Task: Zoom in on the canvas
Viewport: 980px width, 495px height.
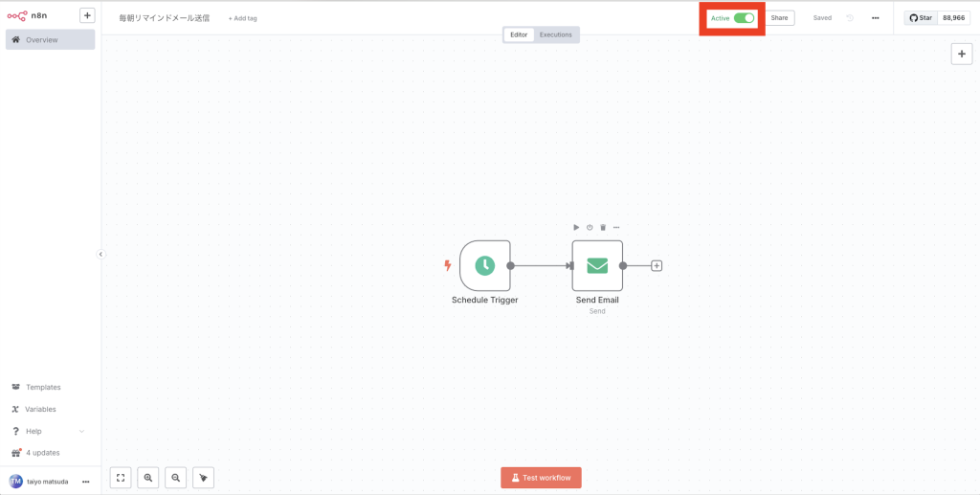Action: (147, 477)
